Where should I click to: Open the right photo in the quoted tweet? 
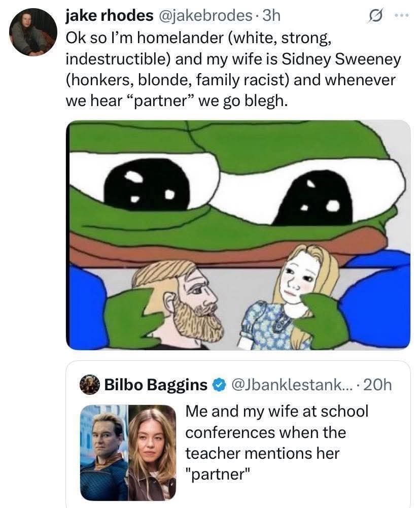tap(152, 452)
